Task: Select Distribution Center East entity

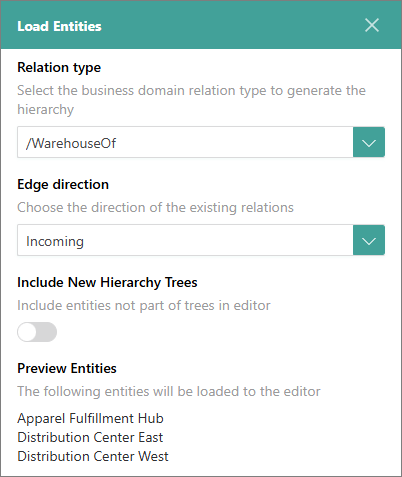Action: pos(90,437)
